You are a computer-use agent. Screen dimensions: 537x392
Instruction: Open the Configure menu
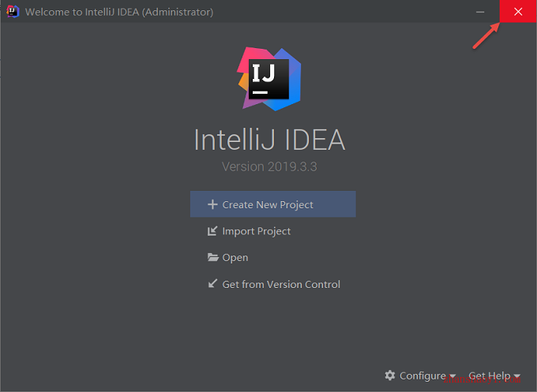coord(420,375)
